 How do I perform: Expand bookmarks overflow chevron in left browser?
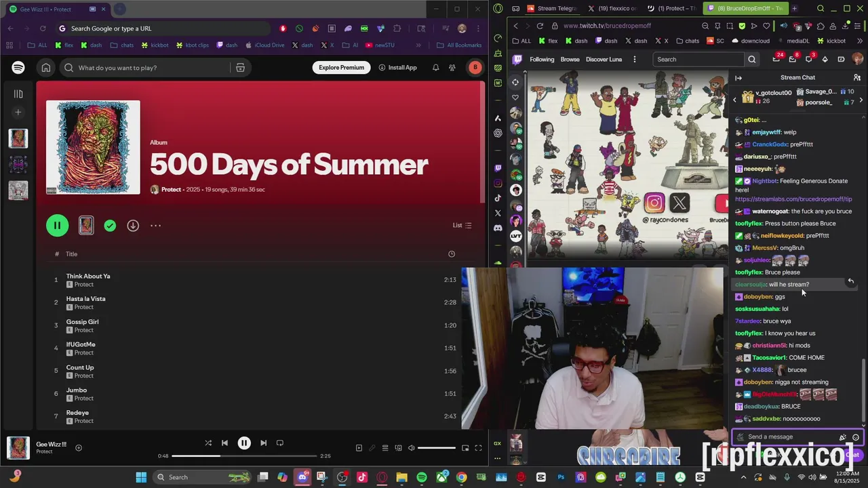(x=418, y=45)
